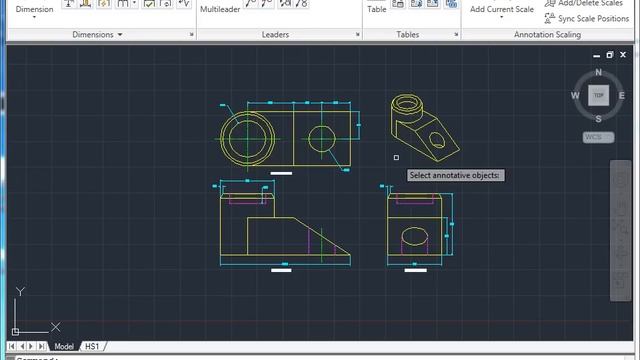
Task: Open Dimensions panel dialog launcher arrow
Action: [x=191, y=35]
